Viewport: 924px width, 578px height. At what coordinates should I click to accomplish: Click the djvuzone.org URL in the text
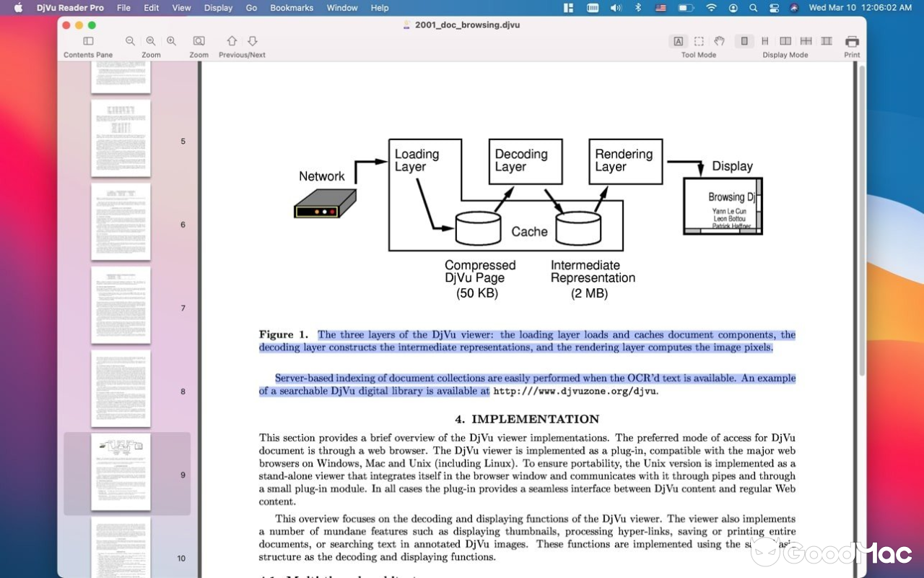(x=575, y=391)
